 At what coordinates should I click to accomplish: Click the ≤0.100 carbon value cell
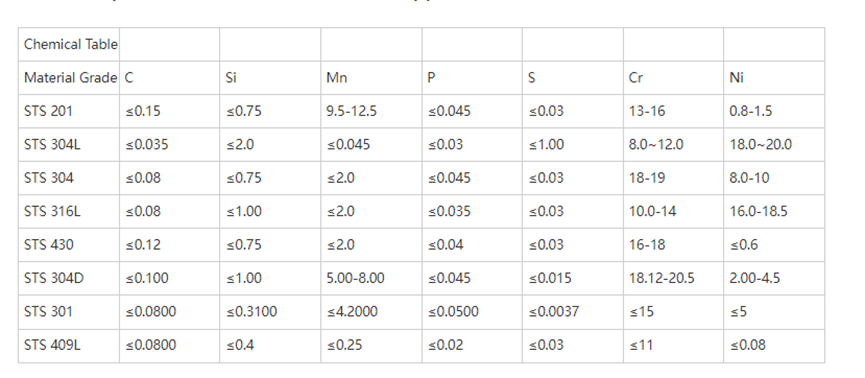pyautogui.click(x=169, y=278)
